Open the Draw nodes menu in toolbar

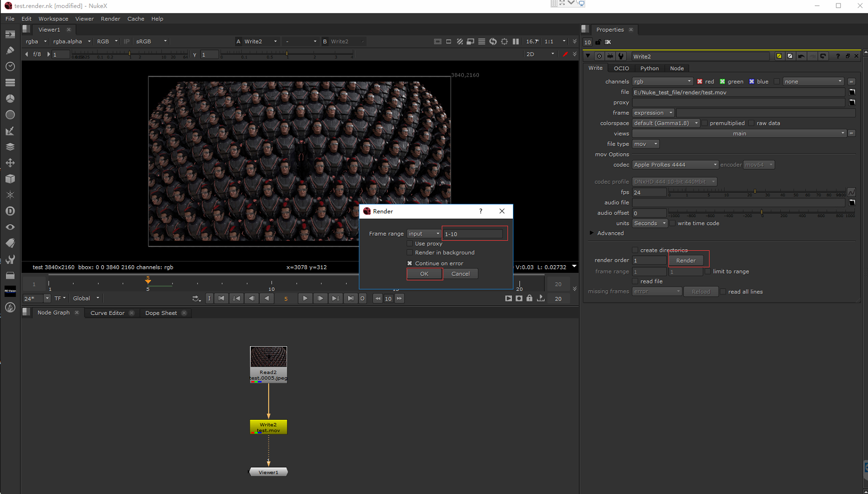tap(10, 50)
